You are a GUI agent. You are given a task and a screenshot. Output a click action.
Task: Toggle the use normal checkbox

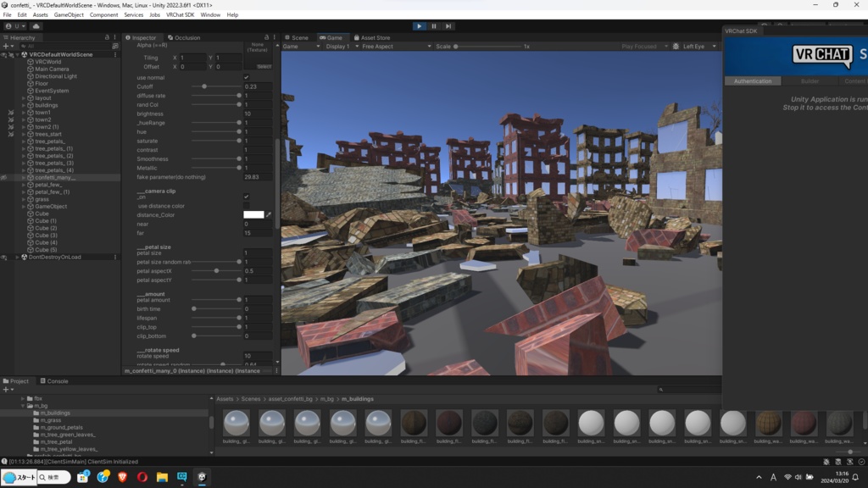click(247, 77)
